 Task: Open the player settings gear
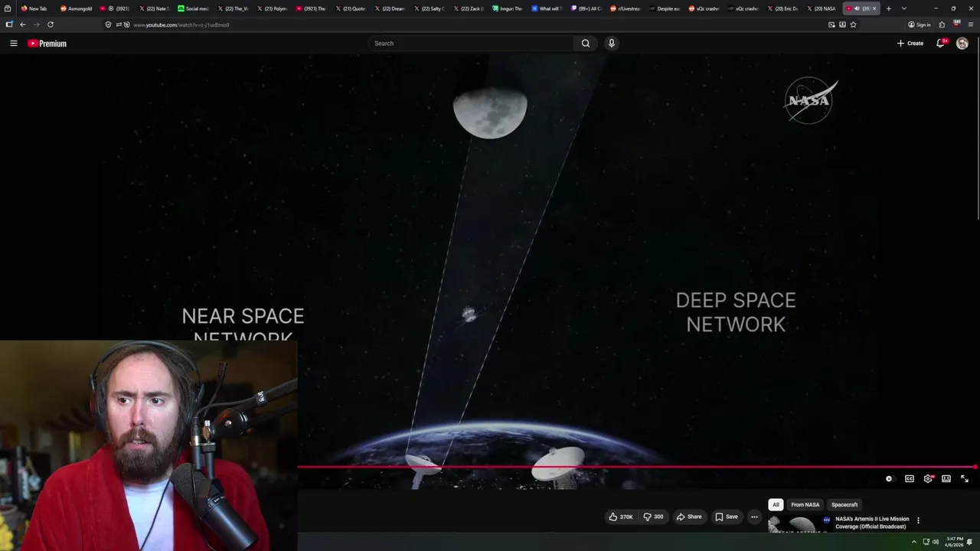[x=928, y=479]
